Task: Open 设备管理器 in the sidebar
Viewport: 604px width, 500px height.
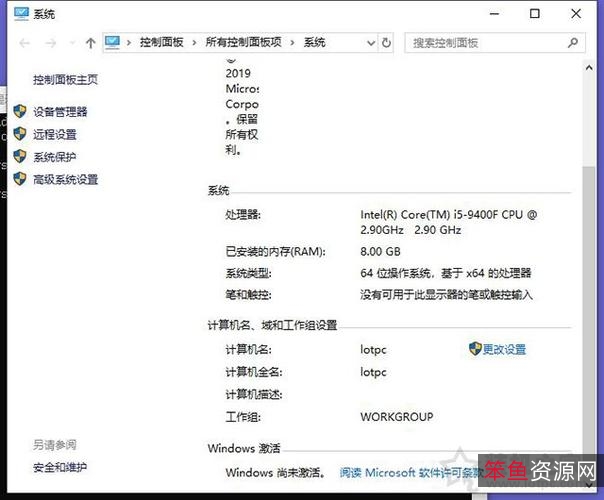Action: coord(60,112)
